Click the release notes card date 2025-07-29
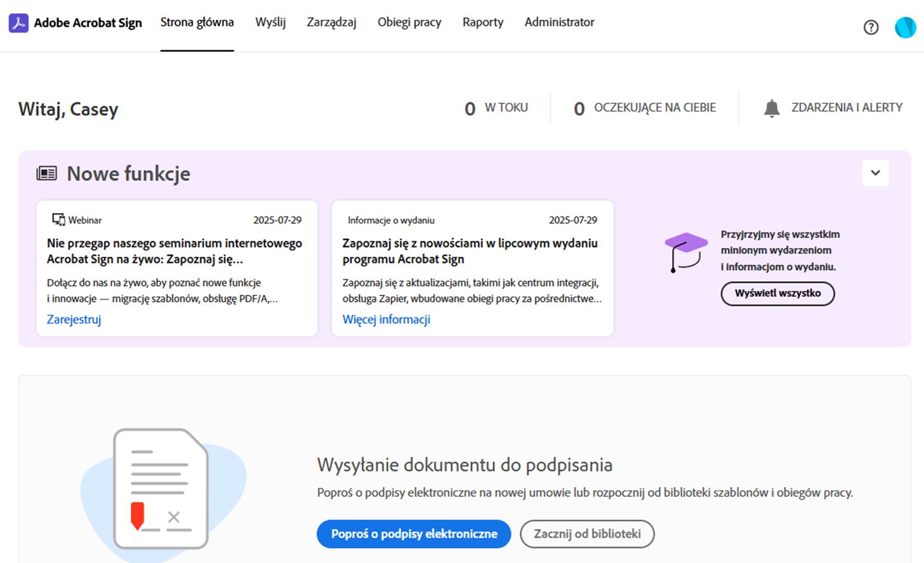Image resolution: width=924 pixels, height=563 pixels. [x=573, y=220]
